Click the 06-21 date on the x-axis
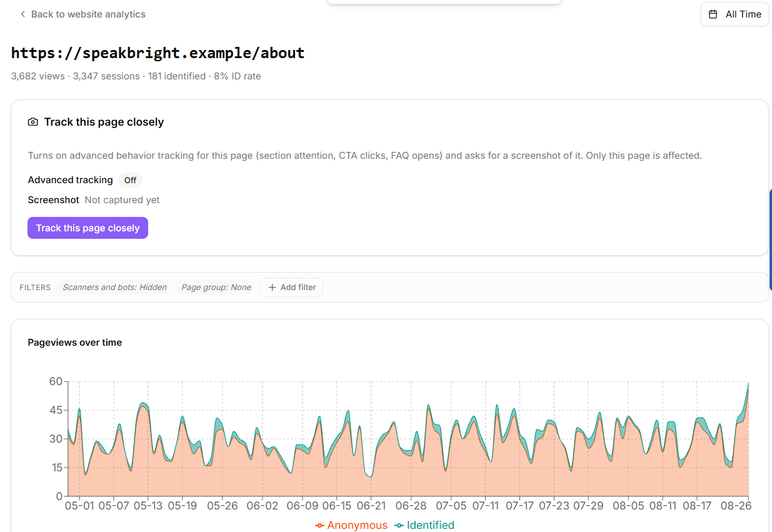772x532 pixels. pos(371,505)
